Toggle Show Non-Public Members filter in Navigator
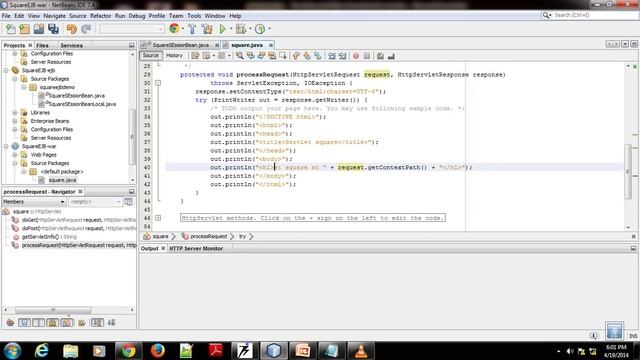The width and height of the screenshot is (640, 360). [x=52, y=323]
